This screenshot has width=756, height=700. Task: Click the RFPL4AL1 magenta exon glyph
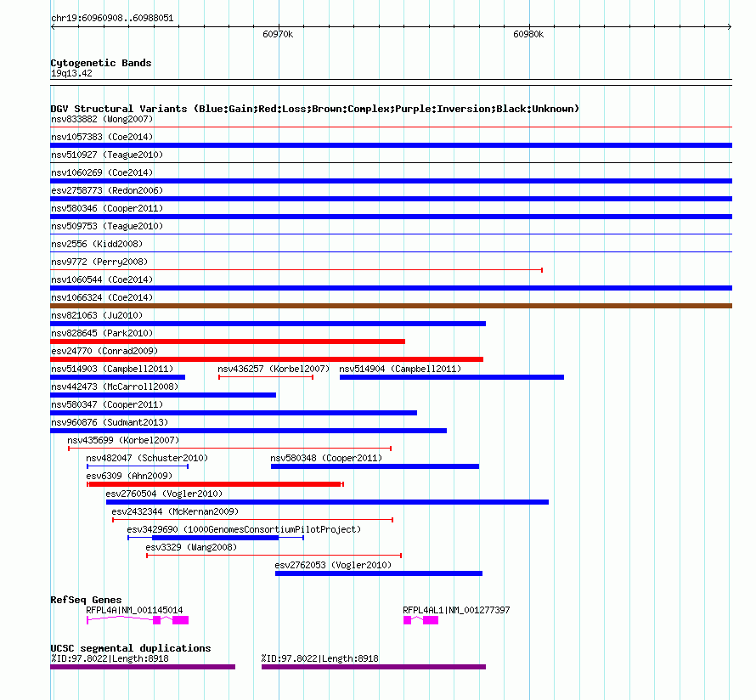pos(421,620)
